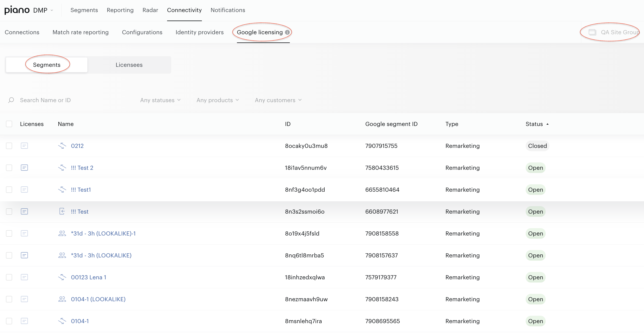Open license icon for *31d - 3h (LOOKALIKE)

tap(24, 255)
